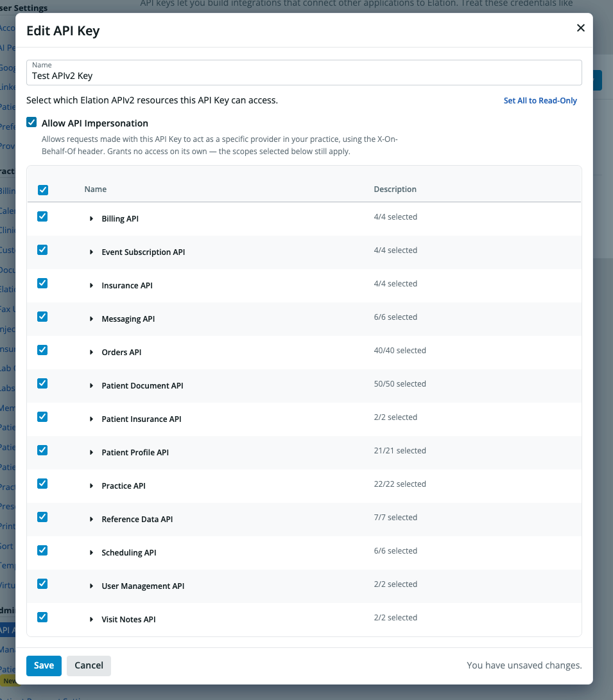The width and height of the screenshot is (613, 700).
Task: Uncheck the Practice API checkbox
Action: pos(42,484)
